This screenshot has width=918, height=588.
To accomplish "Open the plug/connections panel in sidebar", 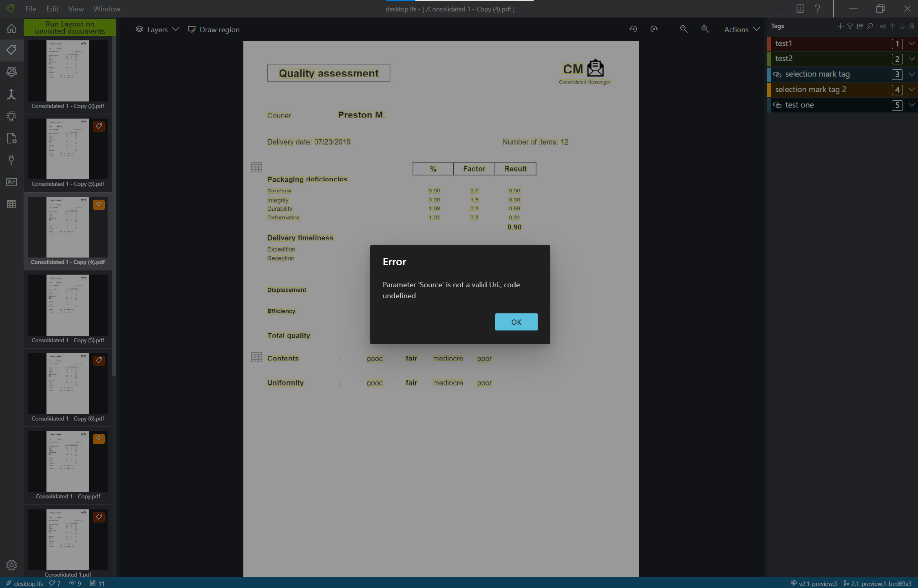I will pos(11,160).
